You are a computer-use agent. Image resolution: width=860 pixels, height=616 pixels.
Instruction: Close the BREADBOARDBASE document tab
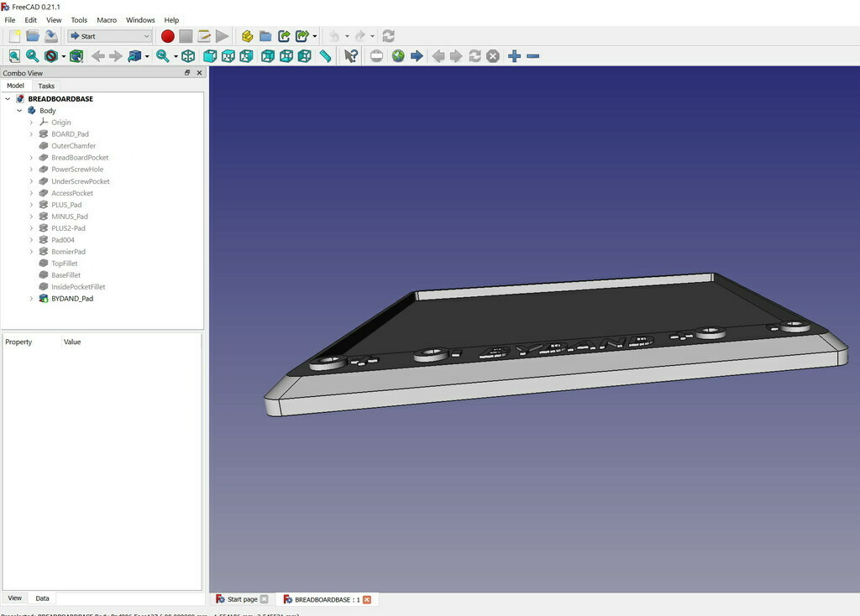366,599
